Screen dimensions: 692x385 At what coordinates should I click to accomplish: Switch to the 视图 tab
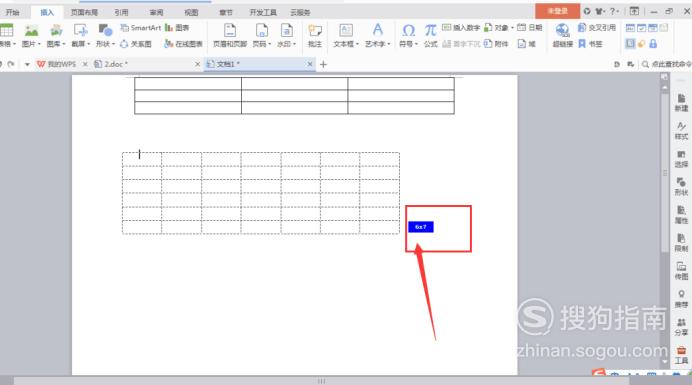pyautogui.click(x=191, y=12)
